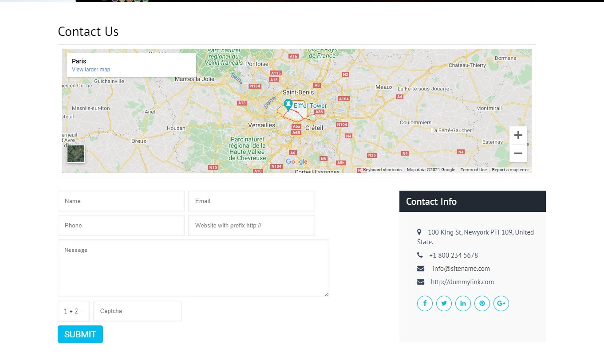The width and height of the screenshot is (604, 364).
Task: Open the Pinterest social icon
Action: click(482, 303)
